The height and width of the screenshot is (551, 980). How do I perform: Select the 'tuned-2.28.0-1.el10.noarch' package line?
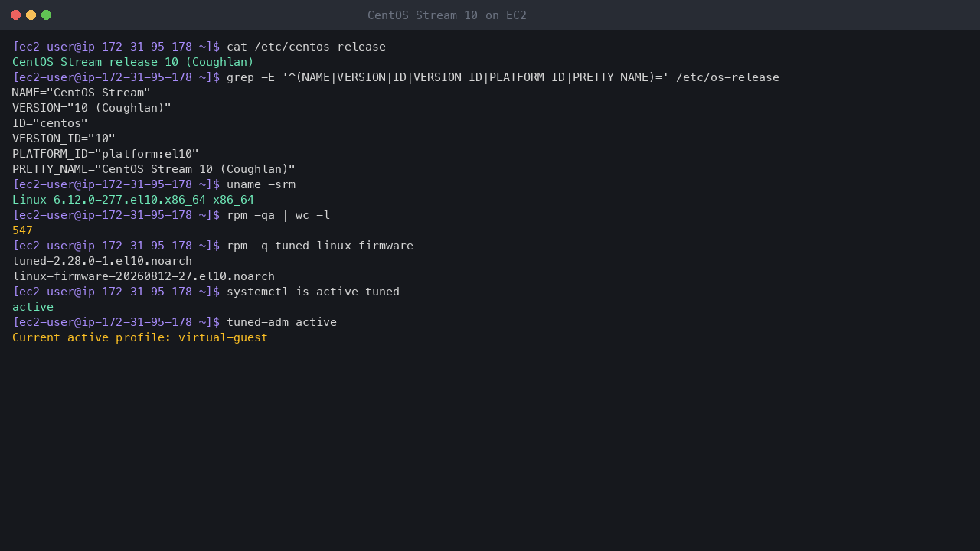(x=102, y=261)
